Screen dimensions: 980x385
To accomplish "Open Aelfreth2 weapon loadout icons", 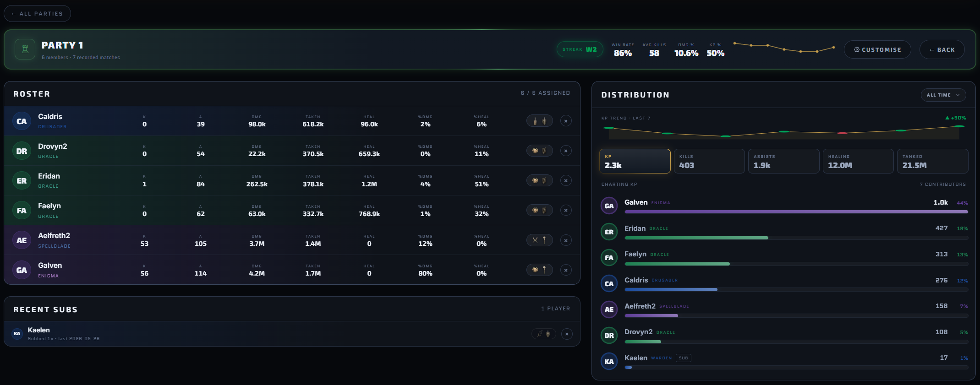I will pos(539,240).
